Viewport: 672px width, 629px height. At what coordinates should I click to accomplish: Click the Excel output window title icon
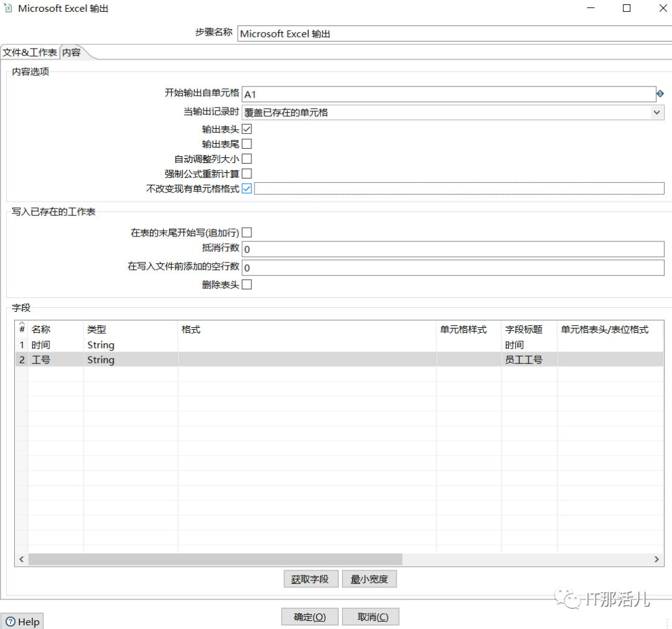tap(7, 7)
